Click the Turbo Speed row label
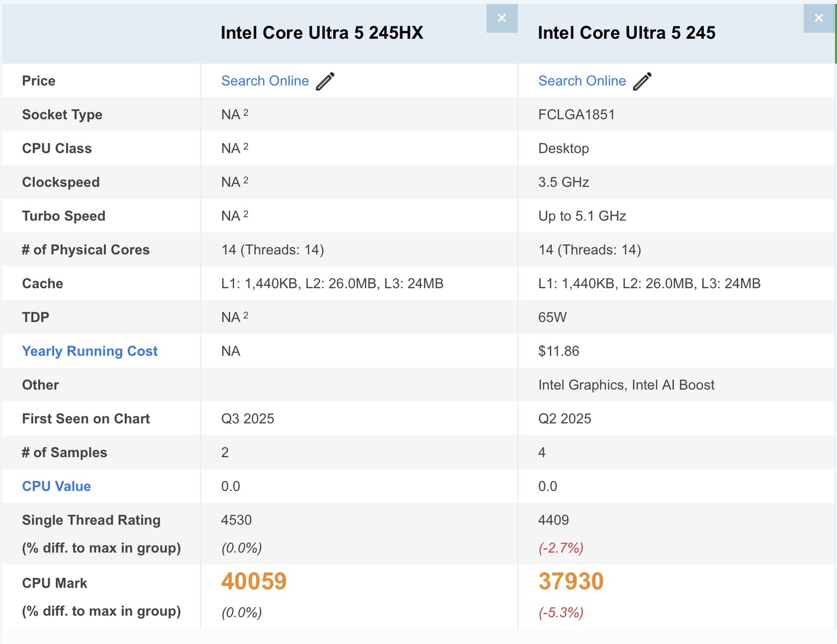The width and height of the screenshot is (837, 644). 63,216
